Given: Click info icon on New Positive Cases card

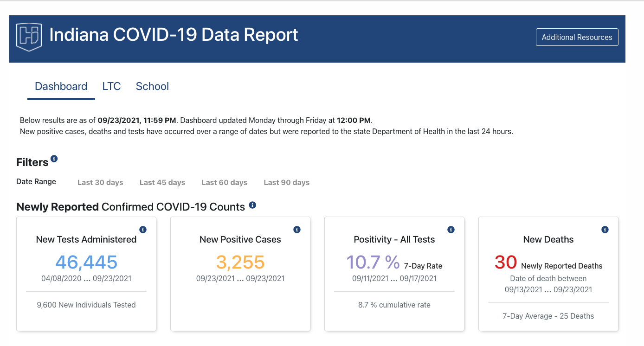Looking at the screenshot, I should click(297, 230).
